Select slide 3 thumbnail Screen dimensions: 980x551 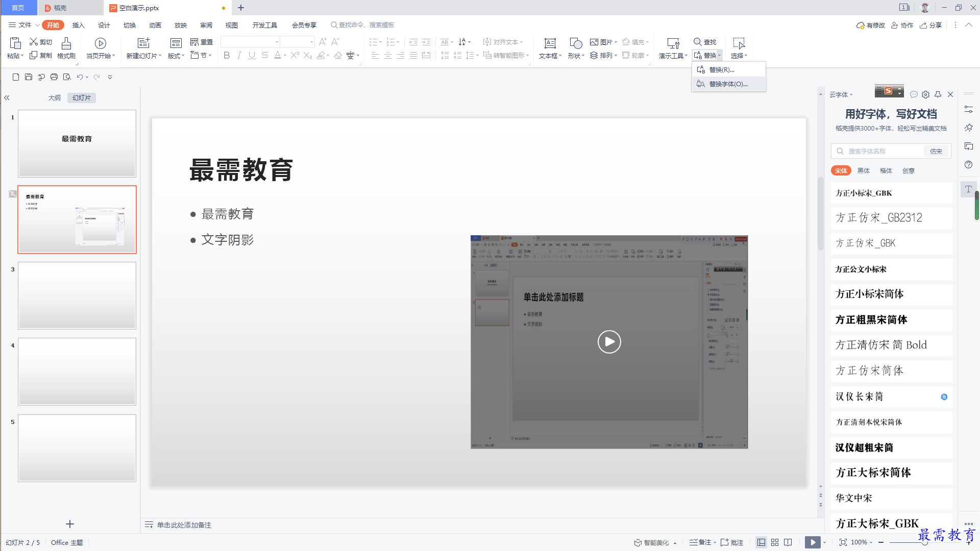[x=77, y=295]
